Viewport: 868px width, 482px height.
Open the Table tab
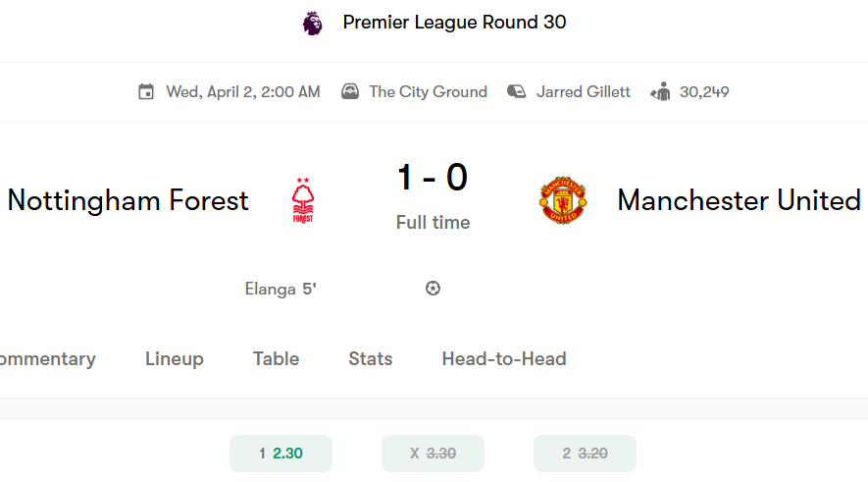coord(277,359)
